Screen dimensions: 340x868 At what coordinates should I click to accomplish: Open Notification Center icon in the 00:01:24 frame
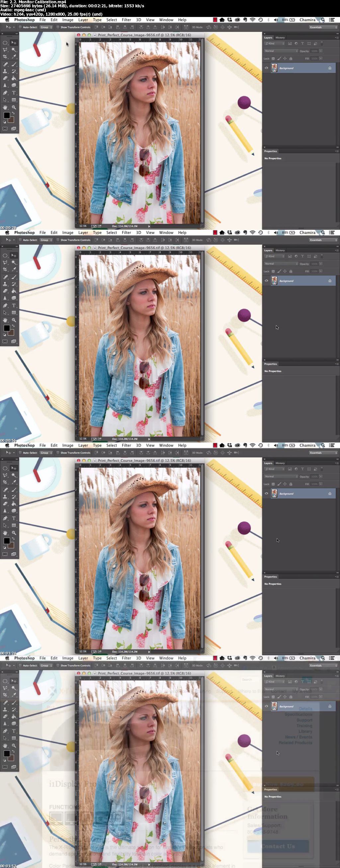click(x=332, y=445)
